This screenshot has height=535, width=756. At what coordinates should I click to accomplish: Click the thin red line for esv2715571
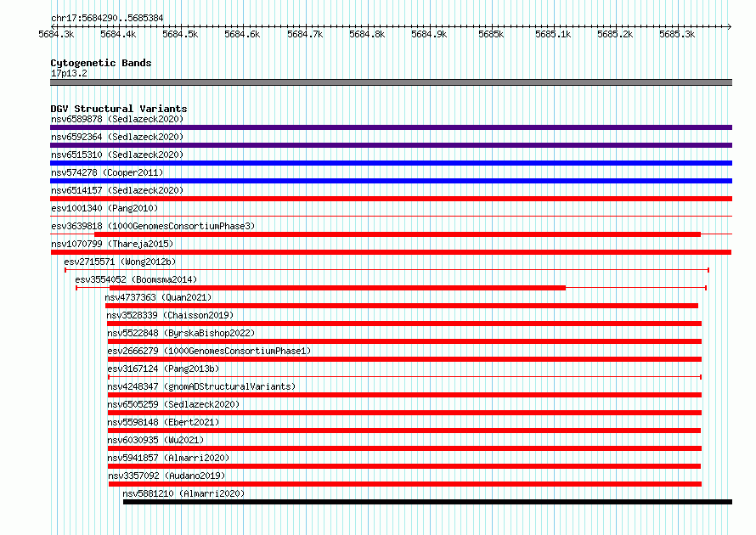[x=386, y=270]
